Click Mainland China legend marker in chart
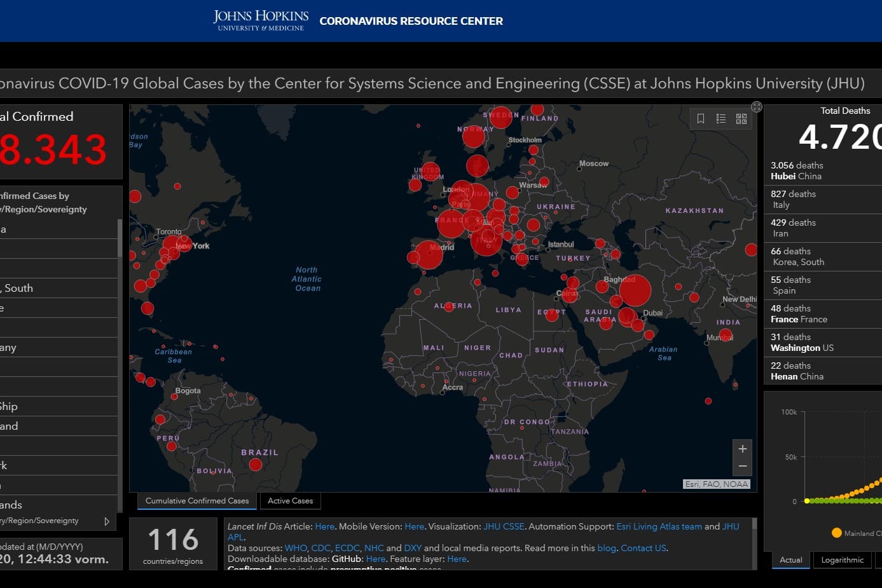Viewport: 882px width, 588px height. pos(837,533)
